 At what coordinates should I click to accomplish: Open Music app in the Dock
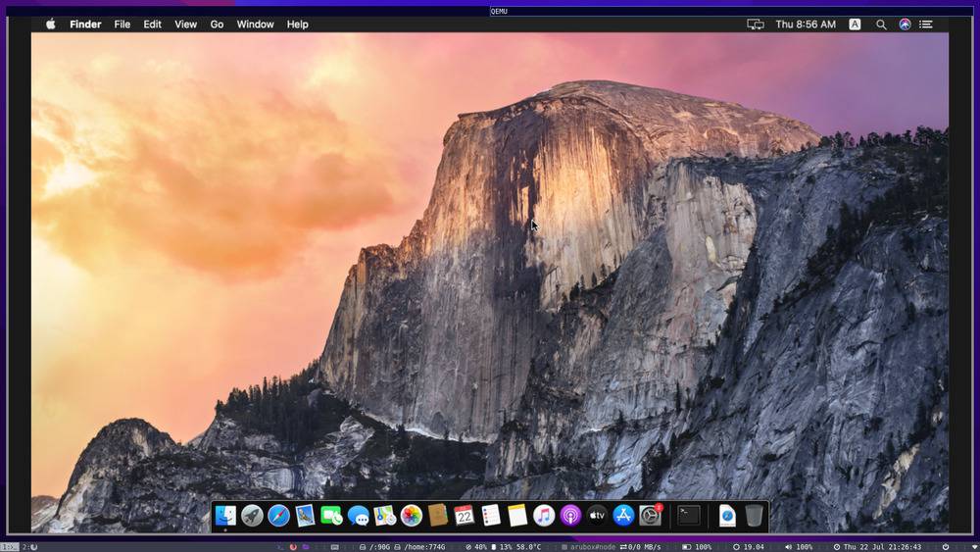pos(544,516)
